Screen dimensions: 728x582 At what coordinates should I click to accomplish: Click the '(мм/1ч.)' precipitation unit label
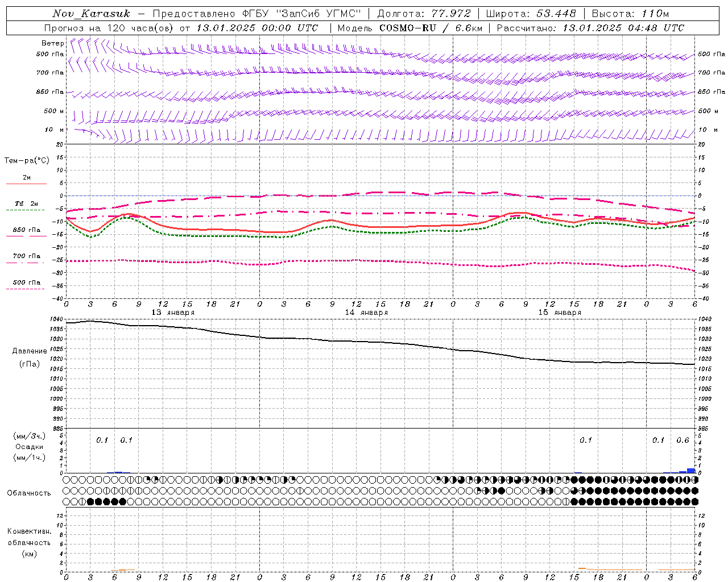(29, 458)
